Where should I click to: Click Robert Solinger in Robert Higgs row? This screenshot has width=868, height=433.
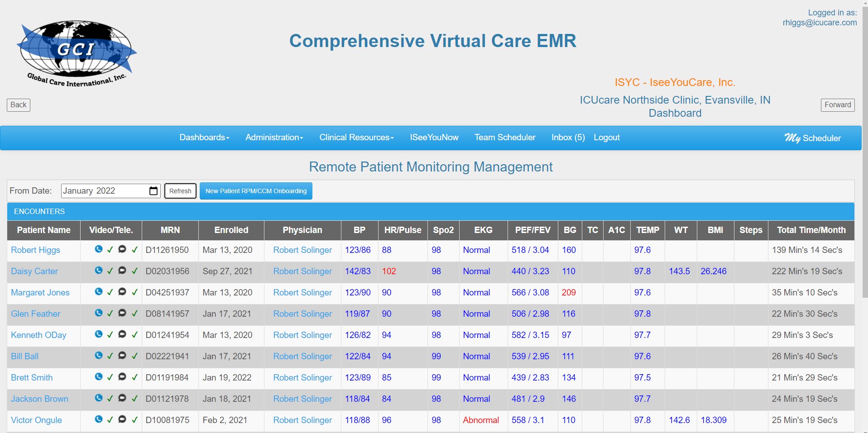[302, 250]
